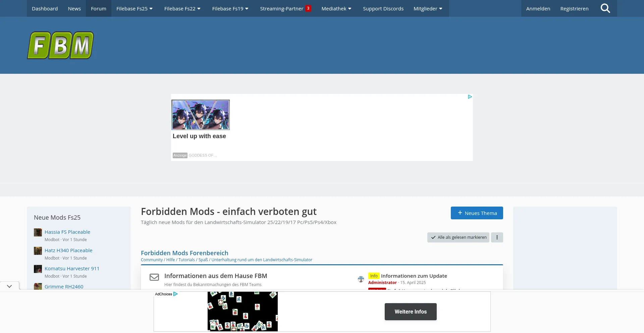The width and height of the screenshot is (644, 333).
Task: Click the Anzeige label in the ad
Action: 180,155
